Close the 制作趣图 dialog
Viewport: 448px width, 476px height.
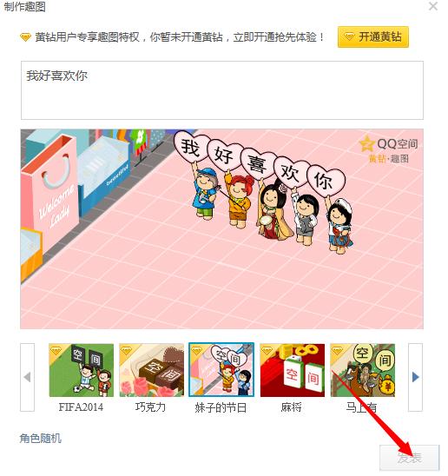(x=433, y=6)
